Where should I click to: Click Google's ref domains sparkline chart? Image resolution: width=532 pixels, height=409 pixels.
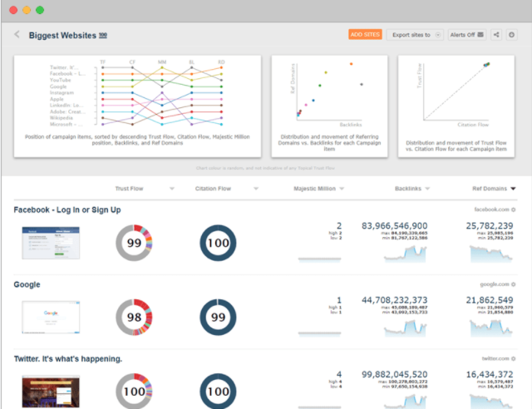click(491, 328)
